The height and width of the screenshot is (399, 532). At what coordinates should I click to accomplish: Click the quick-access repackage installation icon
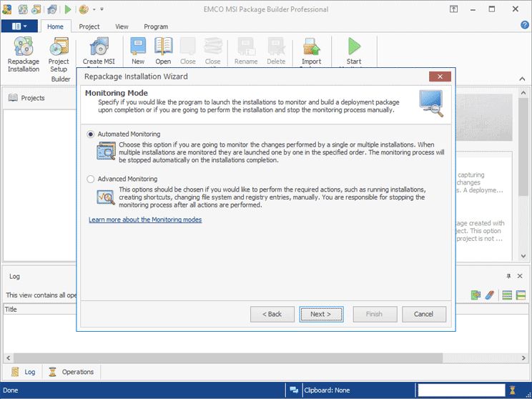click(23, 9)
